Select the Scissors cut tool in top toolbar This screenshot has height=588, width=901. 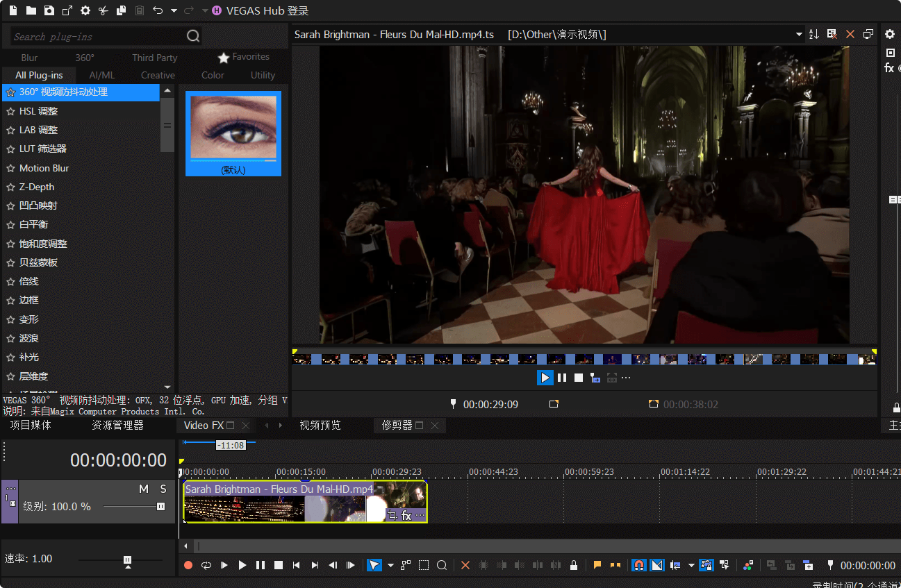(x=104, y=10)
